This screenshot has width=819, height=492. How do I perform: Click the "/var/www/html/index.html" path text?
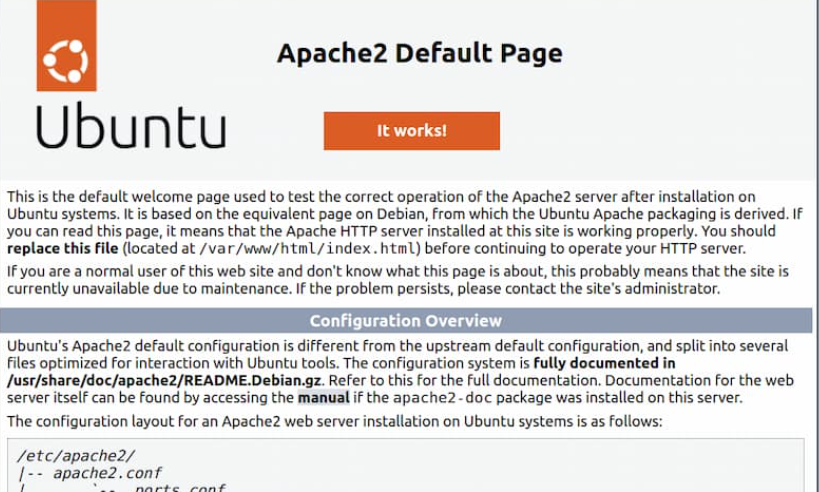307,249
